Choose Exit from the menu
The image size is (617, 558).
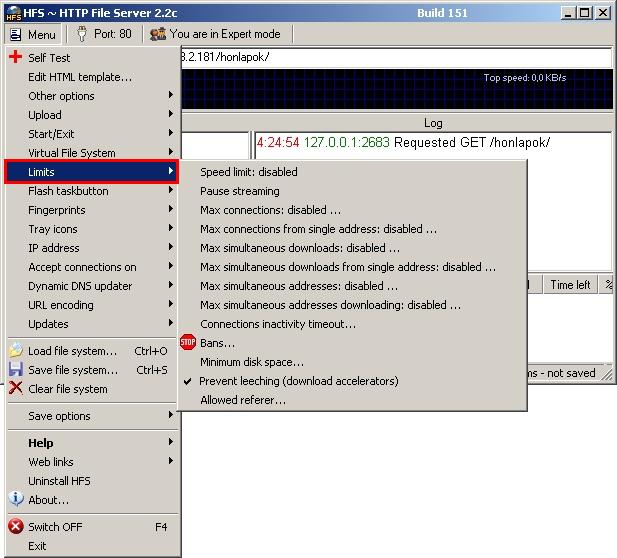[x=92, y=546]
